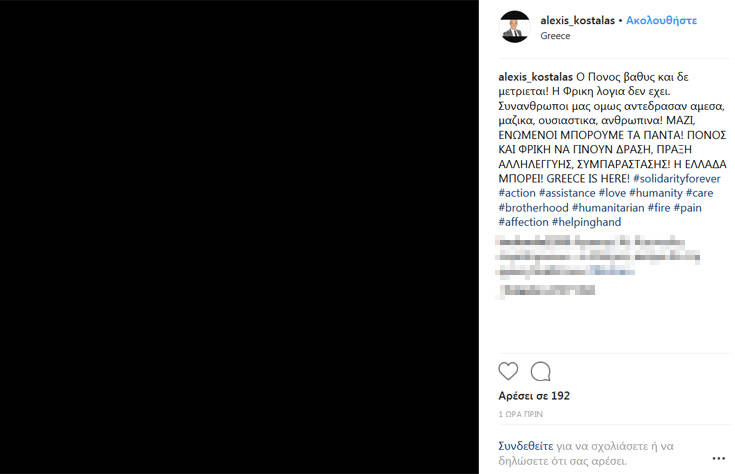Open the #humanitarian hashtag
Screen dimensions: 735x474
[x=608, y=208]
